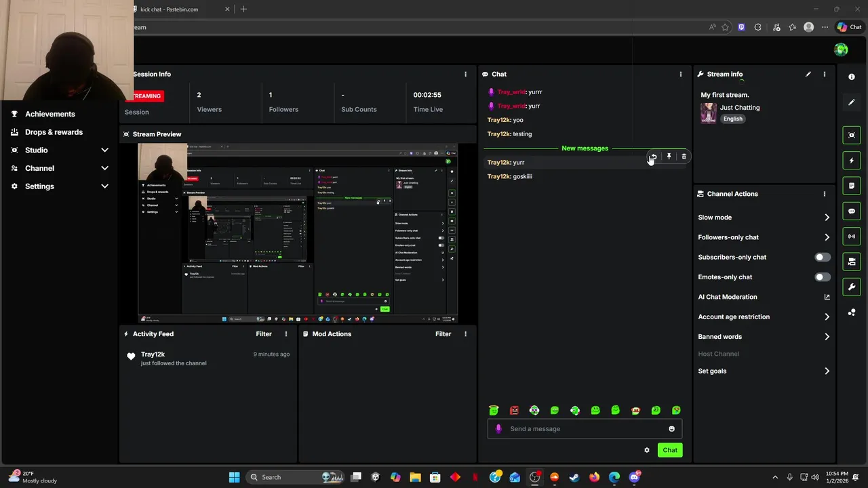Send message with green Chat button
Viewport: 868px width, 488px height.
(670, 450)
